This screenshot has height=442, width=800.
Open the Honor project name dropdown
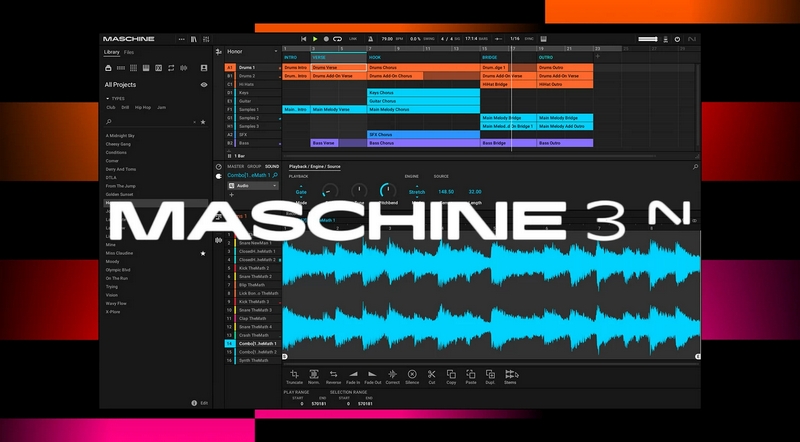276,52
